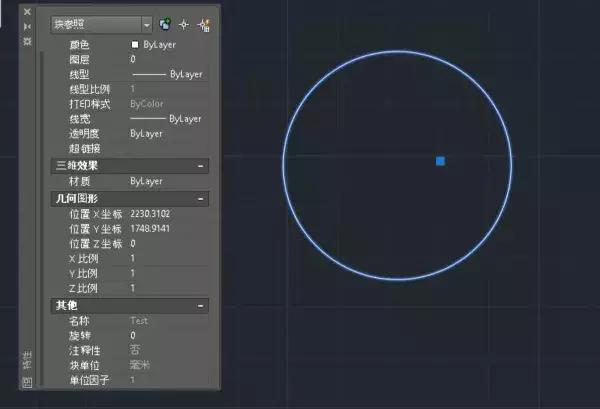Open the Quick Select icon
The image size is (600, 409).
click(x=204, y=25)
